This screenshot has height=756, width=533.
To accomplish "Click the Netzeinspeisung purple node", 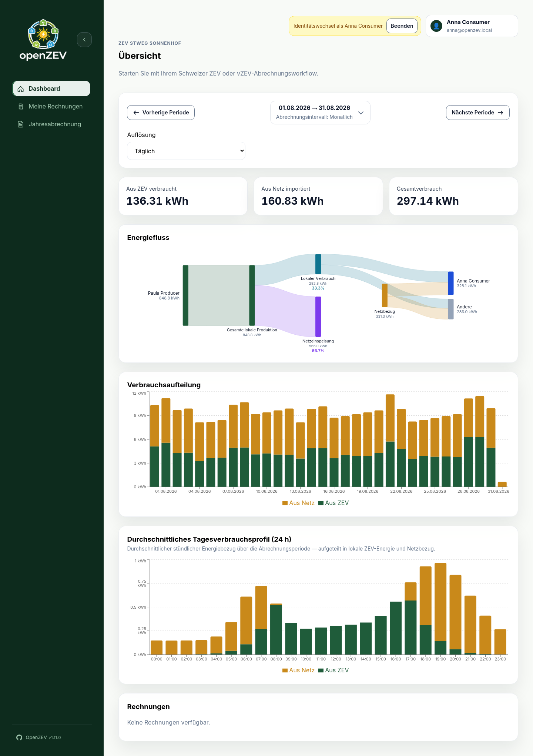I will [318, 317].
